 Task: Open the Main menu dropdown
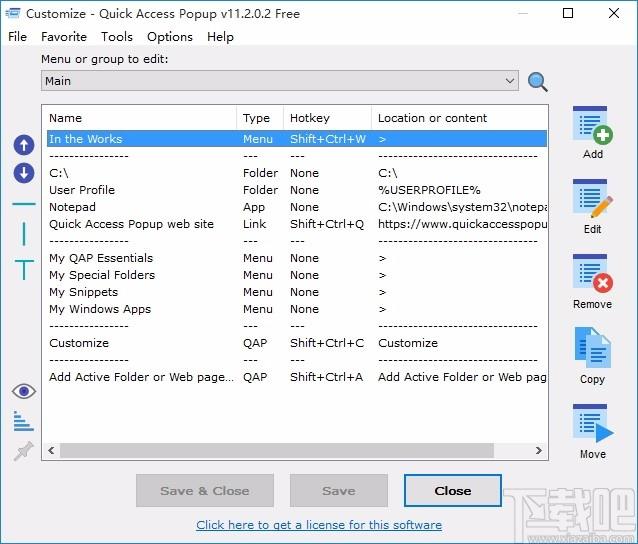click(280, 81)
